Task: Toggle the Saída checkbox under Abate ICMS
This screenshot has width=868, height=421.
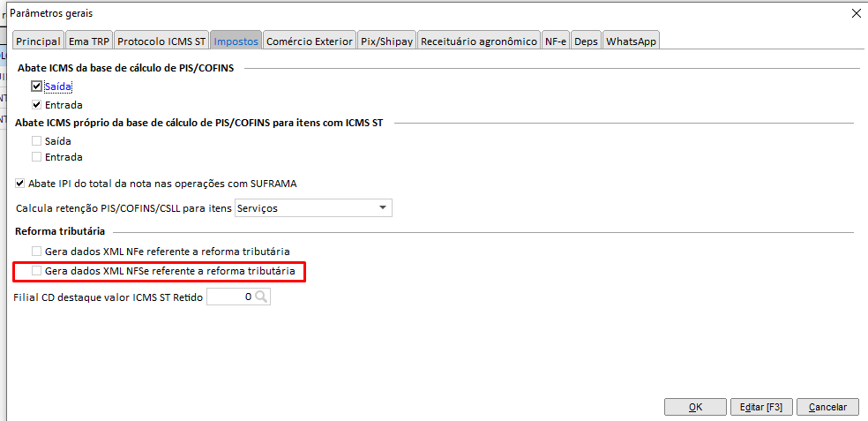Action: (x=37, y=86)
